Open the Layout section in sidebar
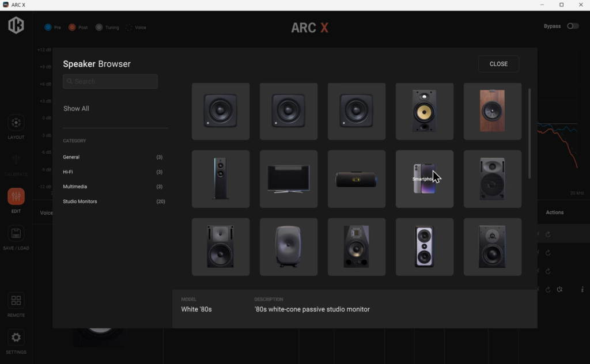Image resolution: width=590 pixels, height=364 pixels. click(16, 123)
